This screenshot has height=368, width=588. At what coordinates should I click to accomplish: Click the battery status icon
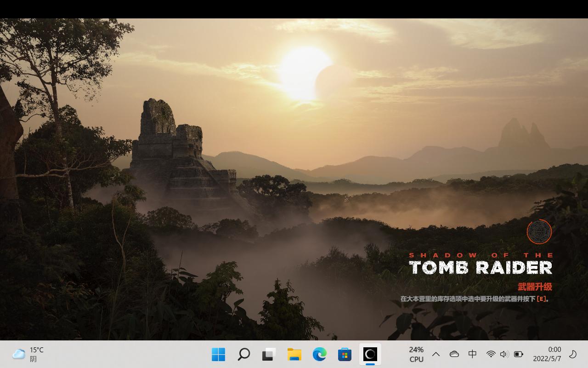tap(518, 354)
